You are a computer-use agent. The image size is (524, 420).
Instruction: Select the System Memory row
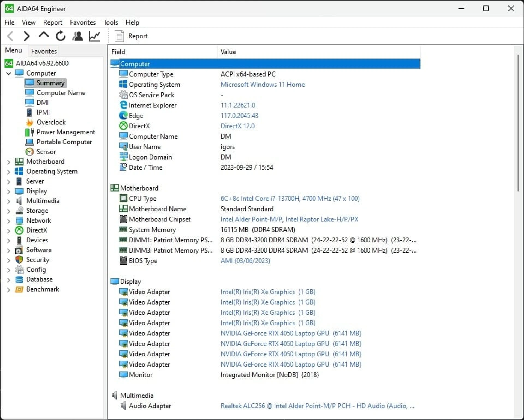[x=265, y=230]
